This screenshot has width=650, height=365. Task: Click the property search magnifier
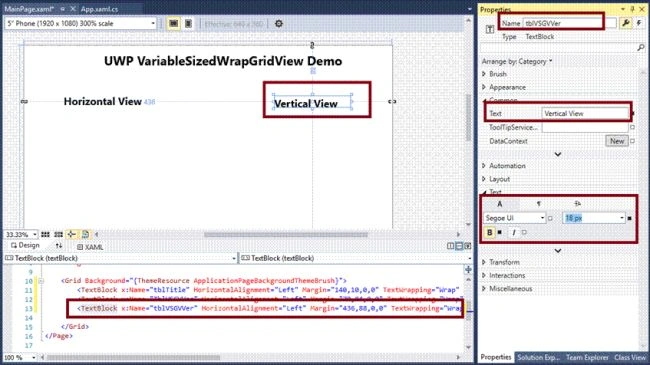point(641,48)
